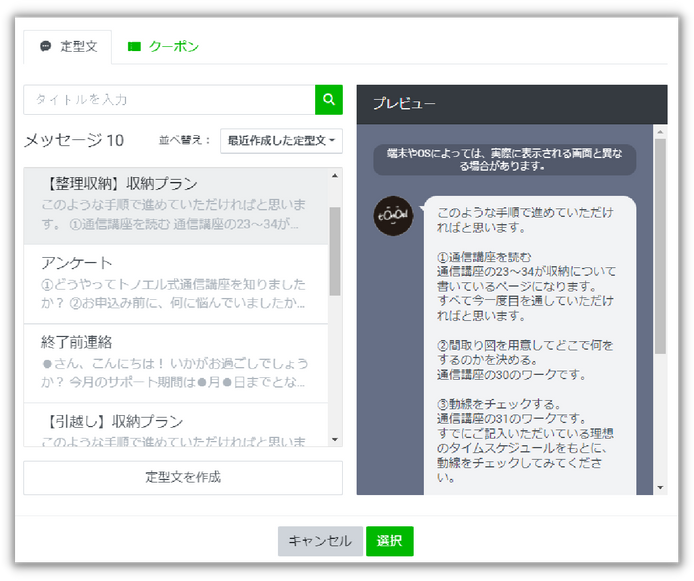
Task: Open the クーポン tab
Action: click(163, 46)
